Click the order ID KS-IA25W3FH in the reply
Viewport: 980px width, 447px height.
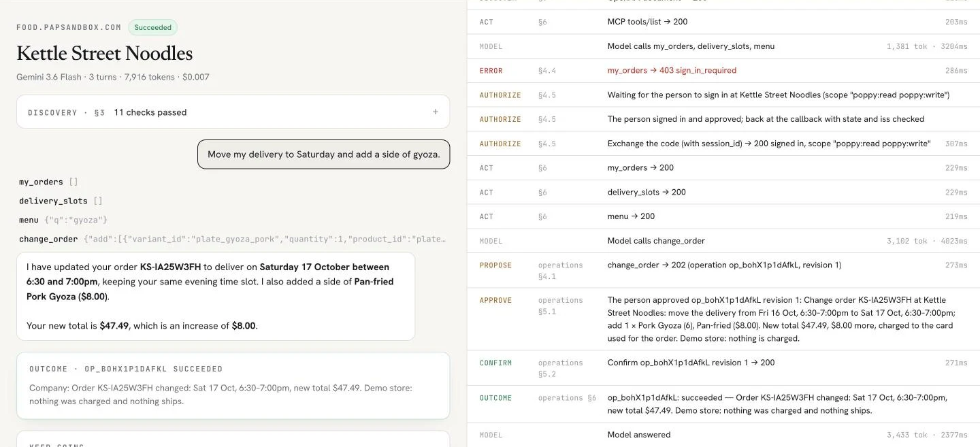[171, 267]
